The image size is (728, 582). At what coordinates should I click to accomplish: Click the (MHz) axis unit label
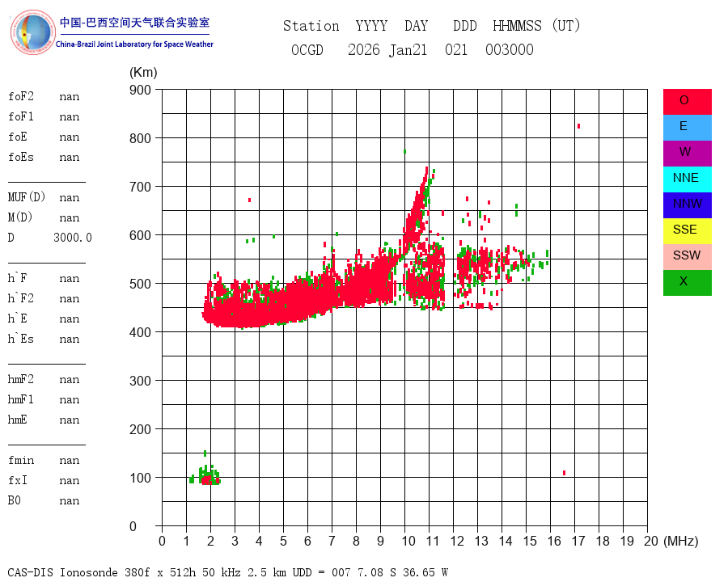coord(681,541)
